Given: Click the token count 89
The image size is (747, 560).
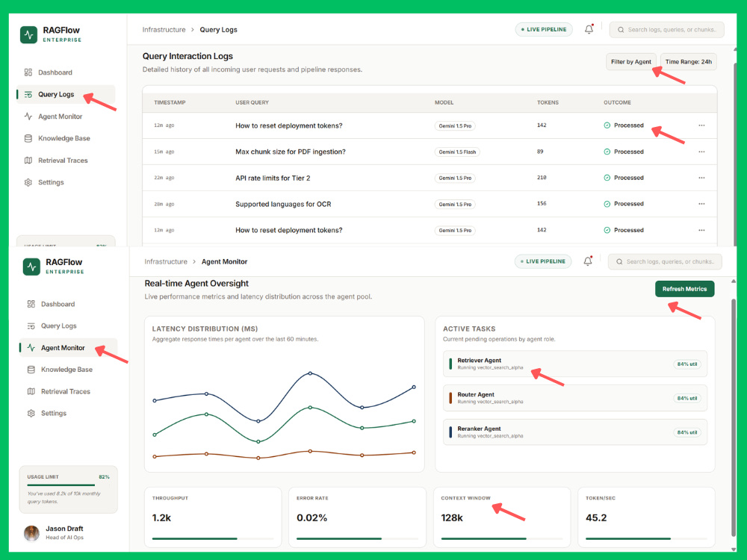Looking at the screenshot, I should (540, 152).
